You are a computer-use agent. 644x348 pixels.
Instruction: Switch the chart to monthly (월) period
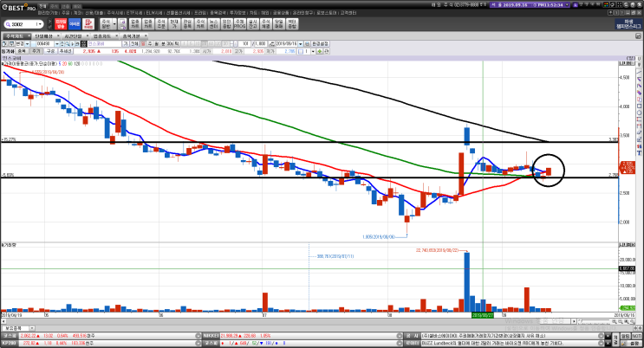pyautogui.click(x=157, y=43)
